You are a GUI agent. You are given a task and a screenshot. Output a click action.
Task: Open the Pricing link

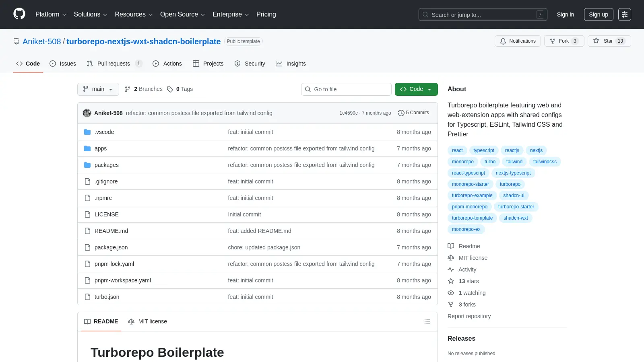tap(266, 14)
